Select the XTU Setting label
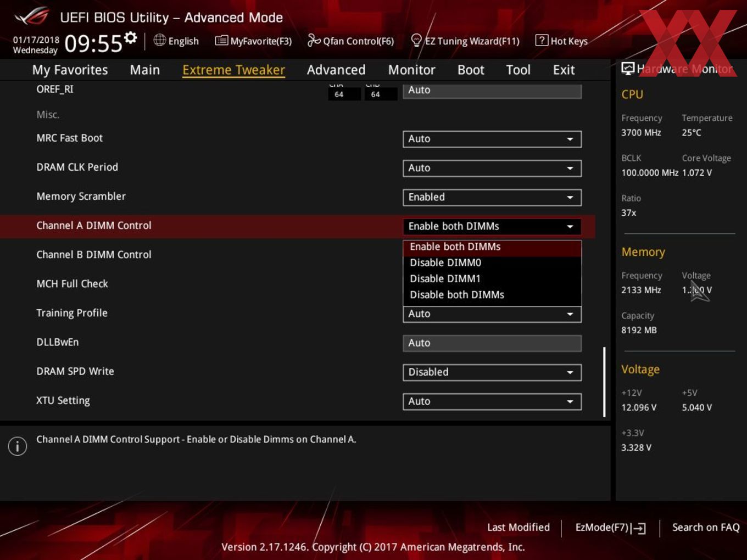This screenshot has height=560, width=747. pyautogui.click(x=63, y=400)
